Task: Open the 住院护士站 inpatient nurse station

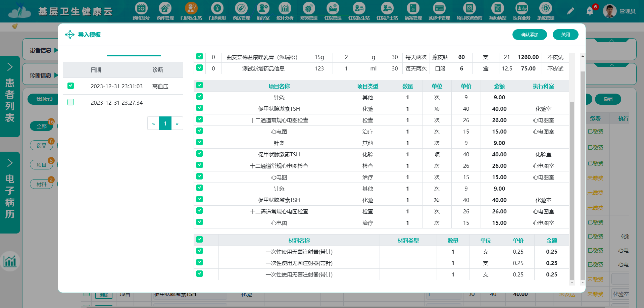Action: coord(387,11)
